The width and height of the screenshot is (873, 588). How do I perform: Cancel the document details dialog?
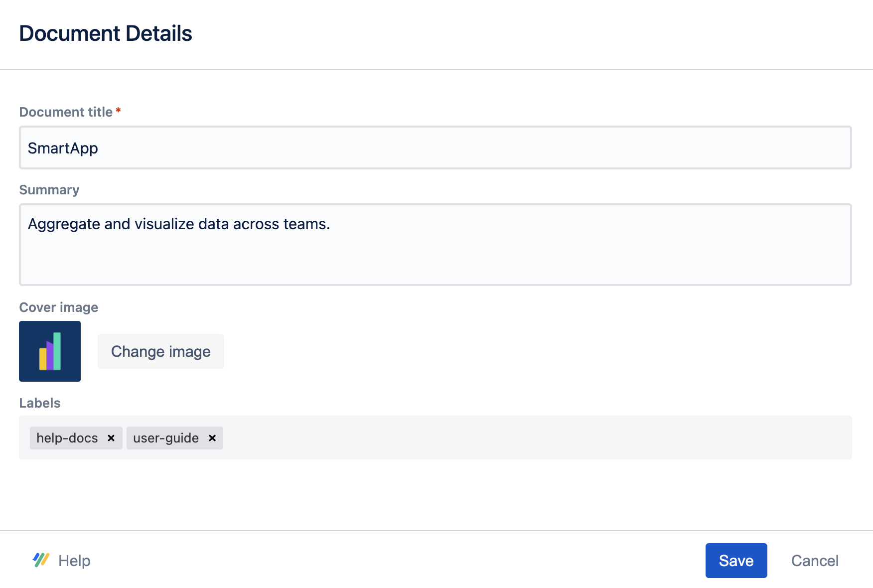tap(815, 561)
